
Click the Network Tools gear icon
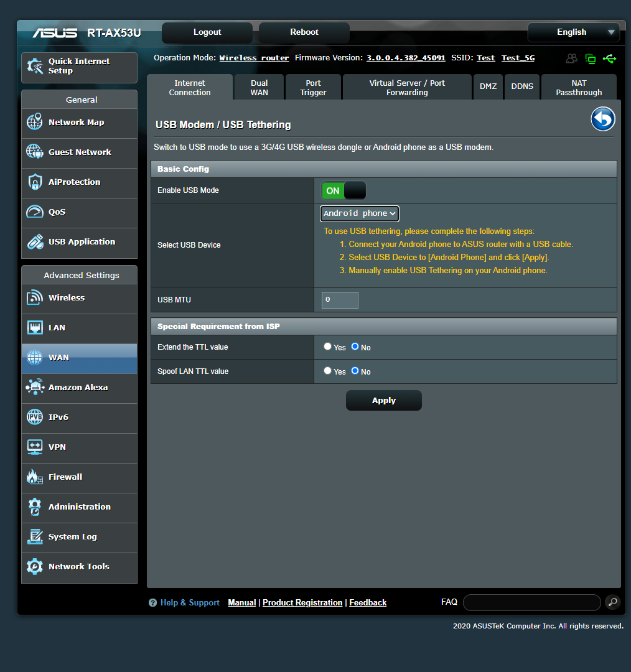pos(35,567)
